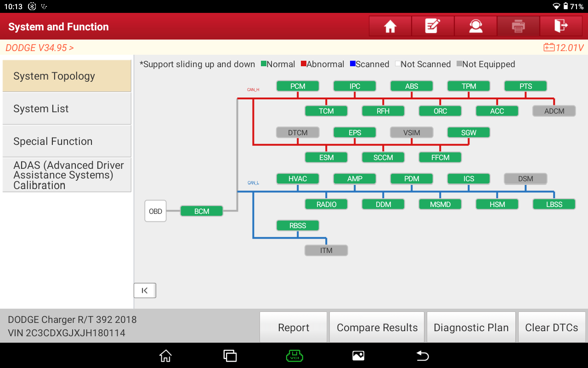Screen dimensions: 588x368
Task: Open ADAS Calibration menu item
Action: click(x=67, y=175)
